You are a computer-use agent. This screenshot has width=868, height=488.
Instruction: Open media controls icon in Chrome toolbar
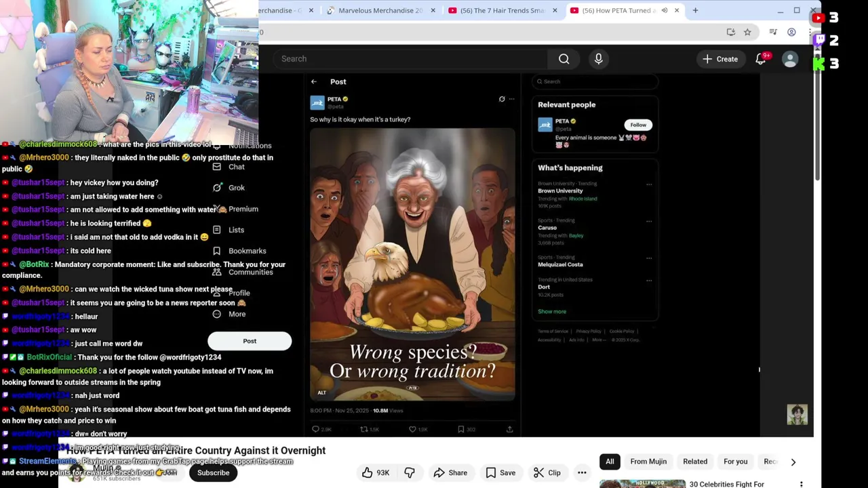pos(773,32)
